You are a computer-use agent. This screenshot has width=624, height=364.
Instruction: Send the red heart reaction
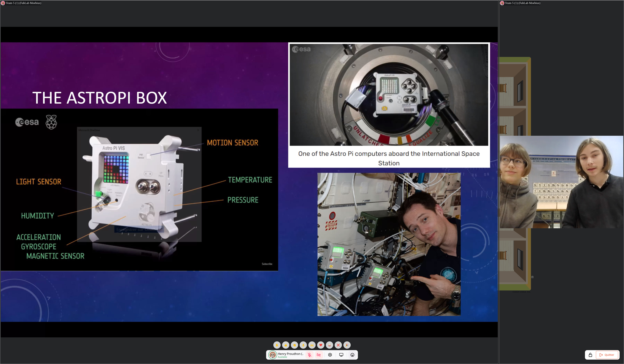(x=321, y=345)
